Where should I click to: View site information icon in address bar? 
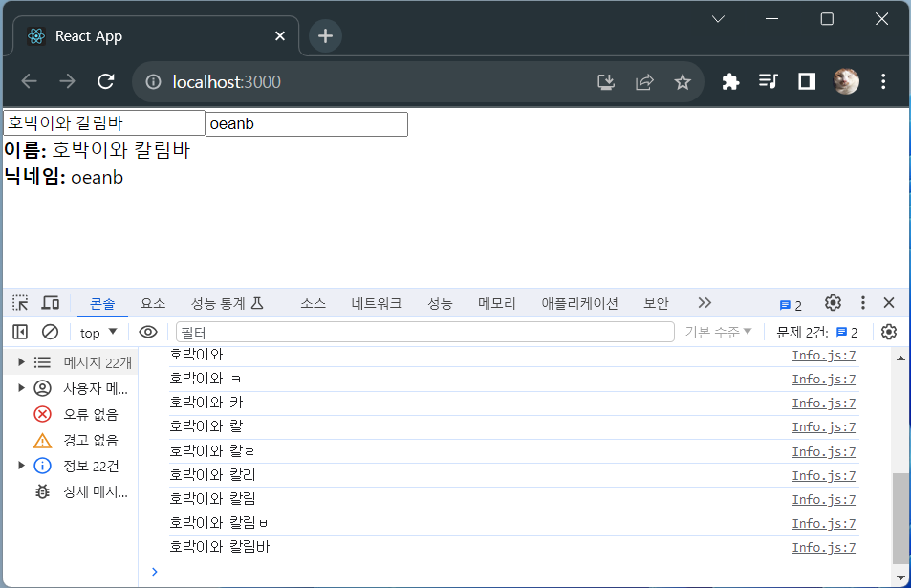coord(153,82)
